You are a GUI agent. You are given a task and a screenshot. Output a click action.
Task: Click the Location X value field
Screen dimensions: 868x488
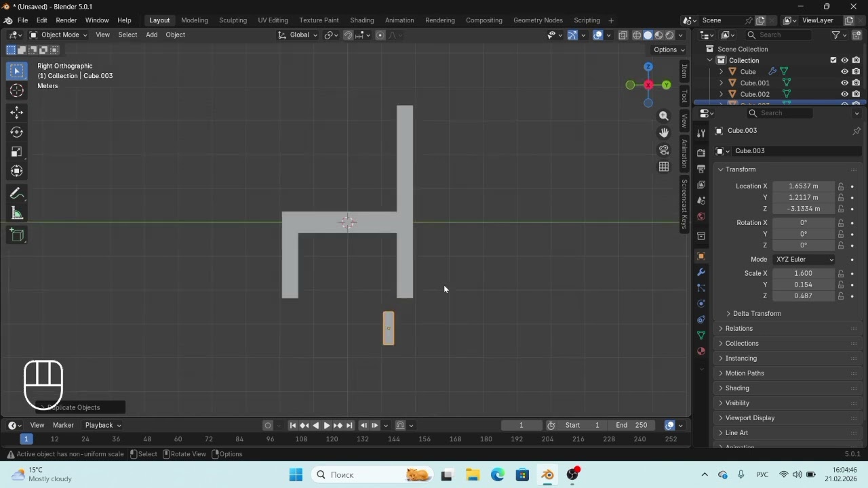pos(804,186)
